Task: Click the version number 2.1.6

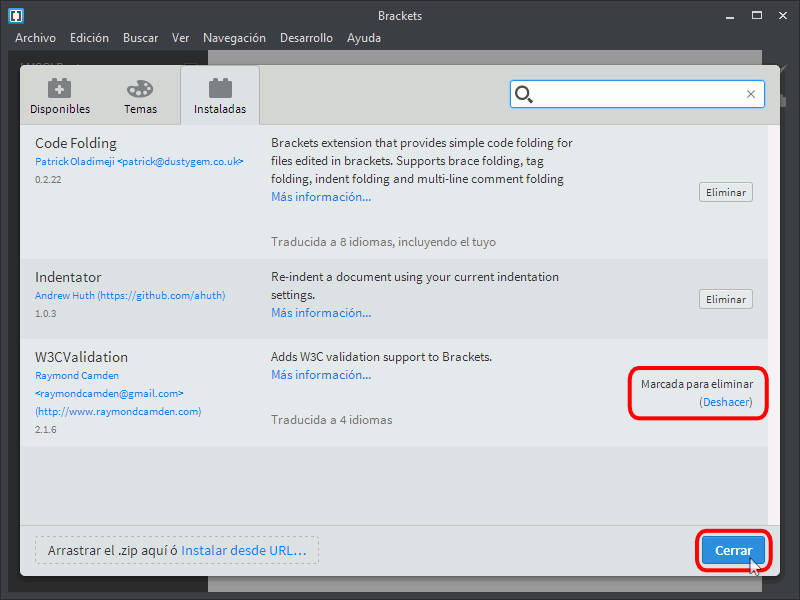Action: pos(45,430)
